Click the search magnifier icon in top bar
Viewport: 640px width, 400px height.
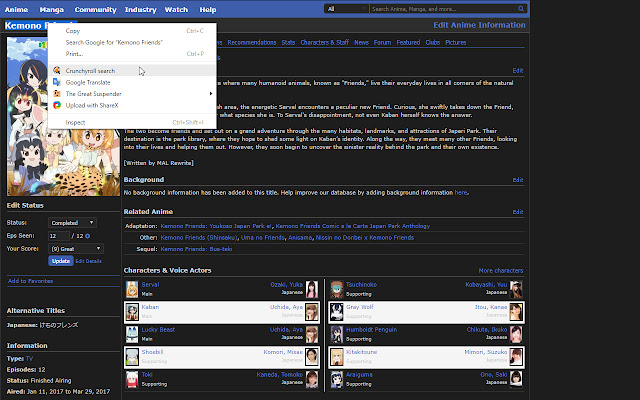pos(521,9)
